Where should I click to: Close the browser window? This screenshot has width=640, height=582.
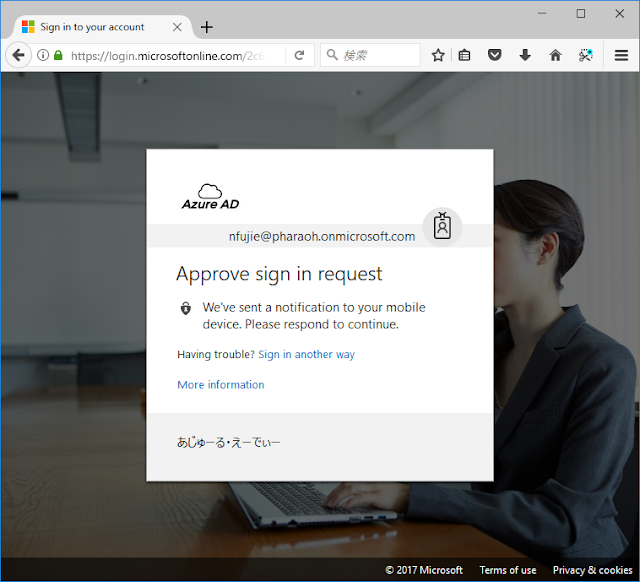tap(620, 13)
